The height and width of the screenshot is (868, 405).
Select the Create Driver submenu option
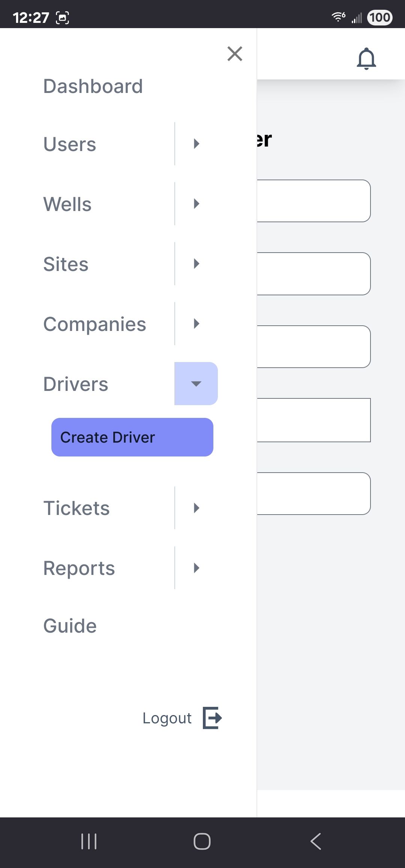(132, 437)
